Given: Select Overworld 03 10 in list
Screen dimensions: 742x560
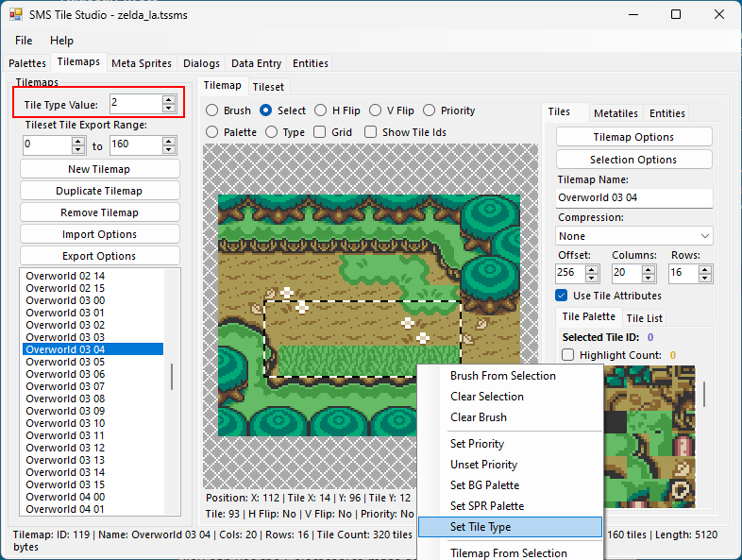Looking at the screenshot, I should pyautogui.click(x=93, y=423).
